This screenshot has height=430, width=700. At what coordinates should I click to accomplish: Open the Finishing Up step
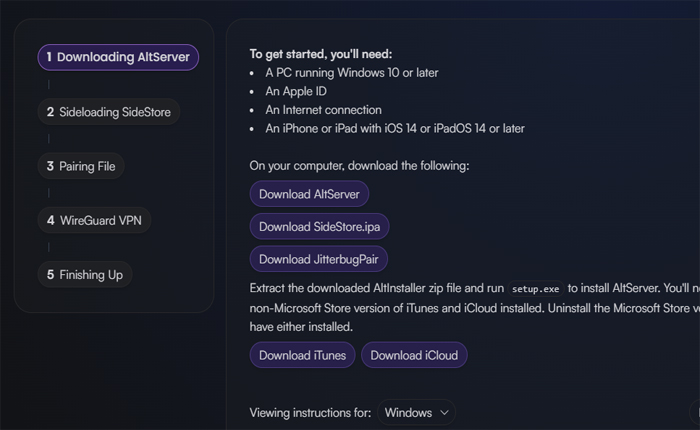tap(85, 274)
